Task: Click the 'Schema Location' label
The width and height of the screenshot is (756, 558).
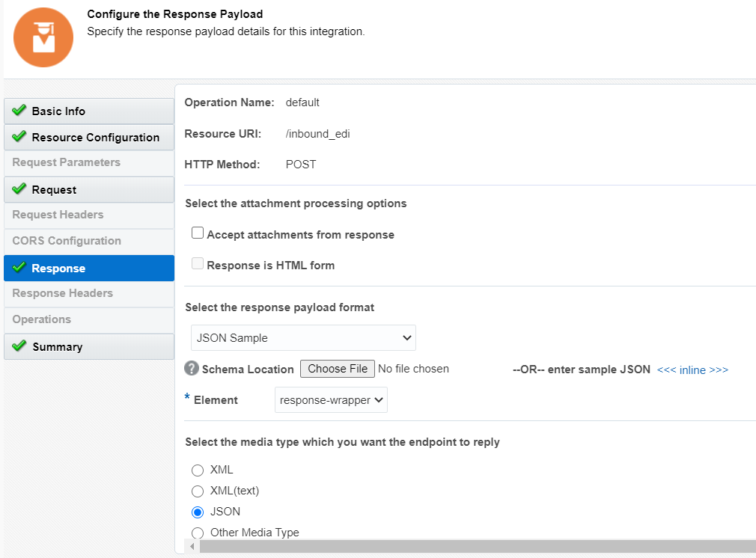Action: (x=248, y=370)
